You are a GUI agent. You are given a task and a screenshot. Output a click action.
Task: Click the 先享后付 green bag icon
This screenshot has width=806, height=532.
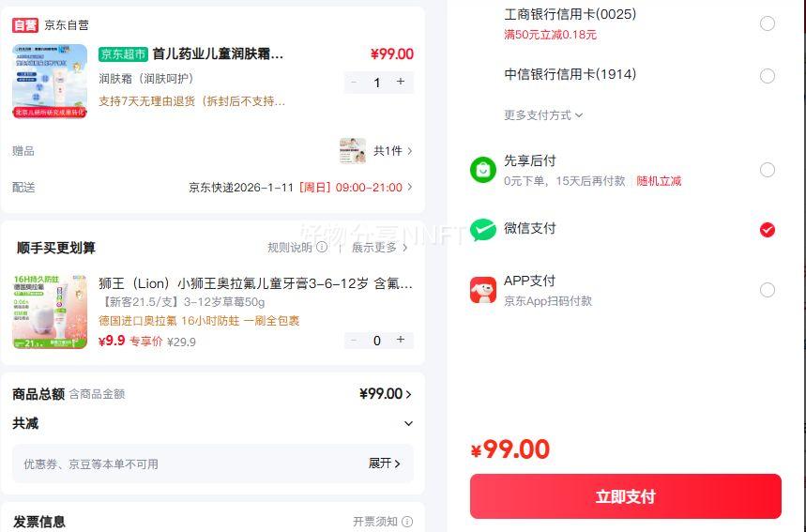pos(482,170)
